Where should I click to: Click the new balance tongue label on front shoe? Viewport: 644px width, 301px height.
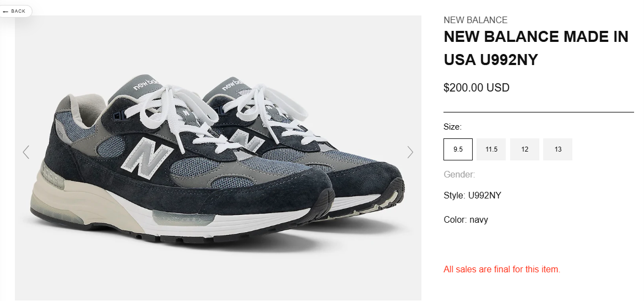pos(145,85)
